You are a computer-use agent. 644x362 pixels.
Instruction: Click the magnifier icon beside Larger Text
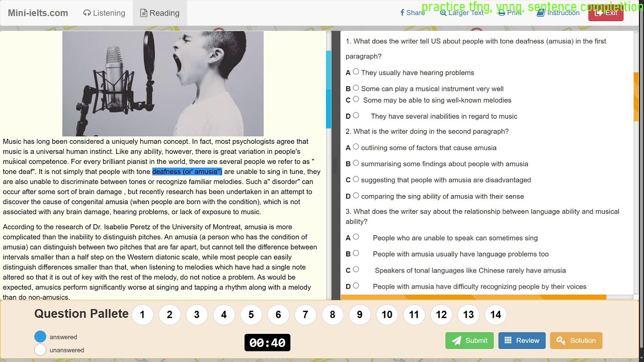[x=443, y=13]
